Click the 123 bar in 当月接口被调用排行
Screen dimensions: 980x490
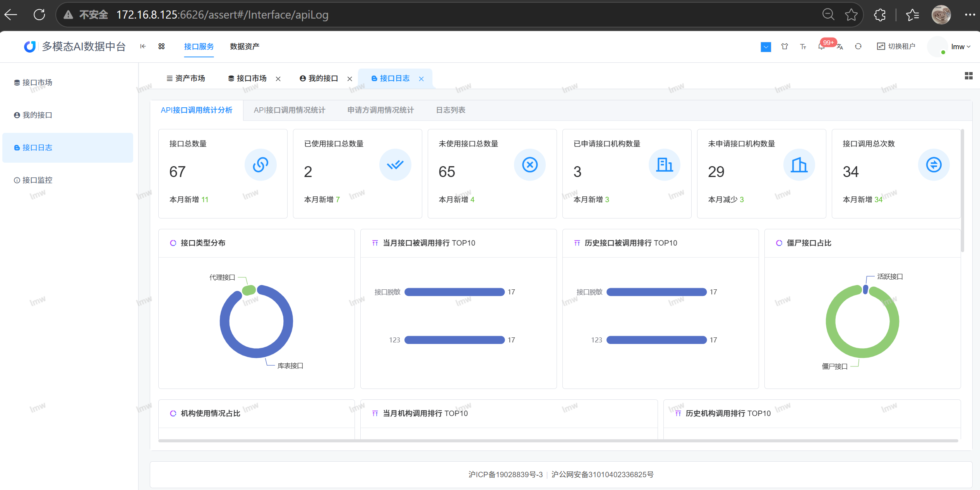tap(454, 340)
